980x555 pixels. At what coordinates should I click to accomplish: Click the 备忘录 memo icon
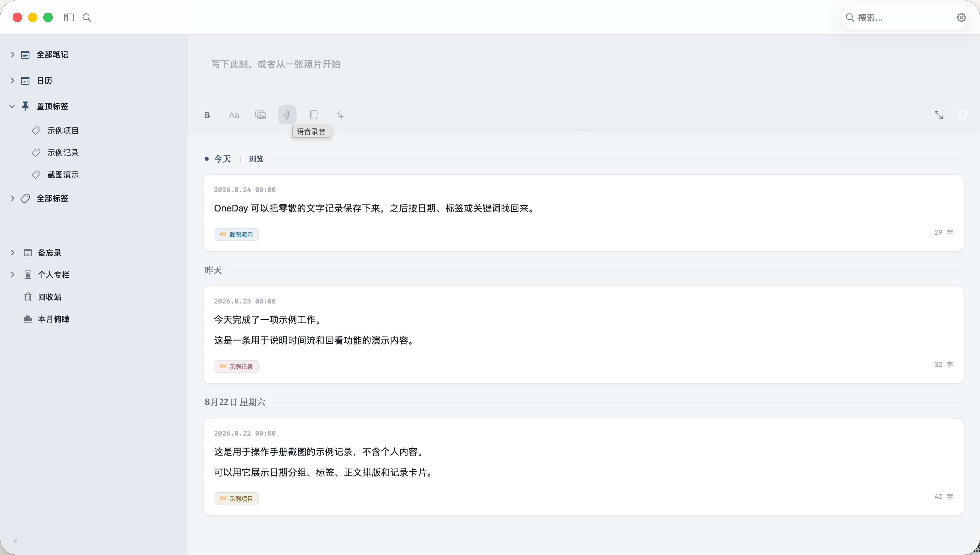(28, 253)
